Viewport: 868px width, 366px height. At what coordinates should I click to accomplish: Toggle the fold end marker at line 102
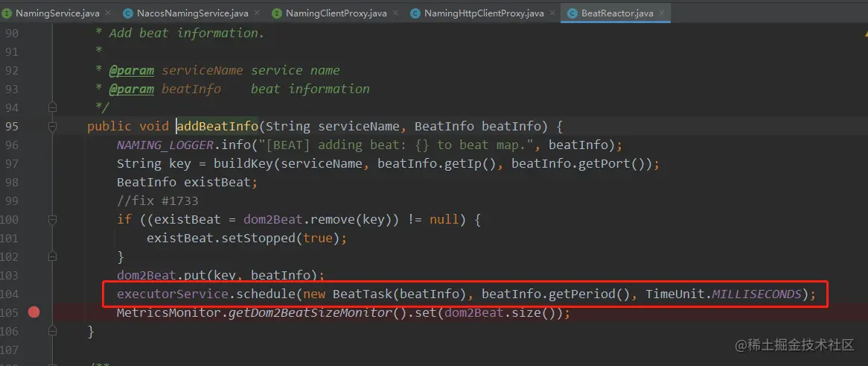pos(53,256)
